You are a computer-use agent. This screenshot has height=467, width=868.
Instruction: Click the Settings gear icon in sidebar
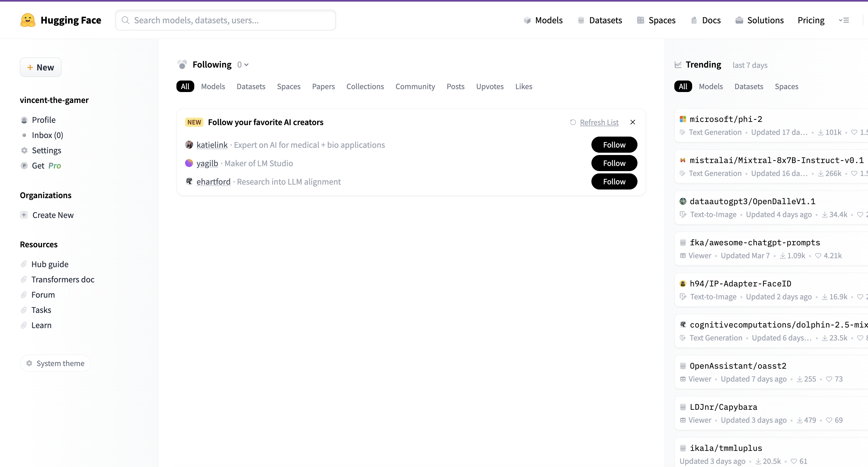24,150
